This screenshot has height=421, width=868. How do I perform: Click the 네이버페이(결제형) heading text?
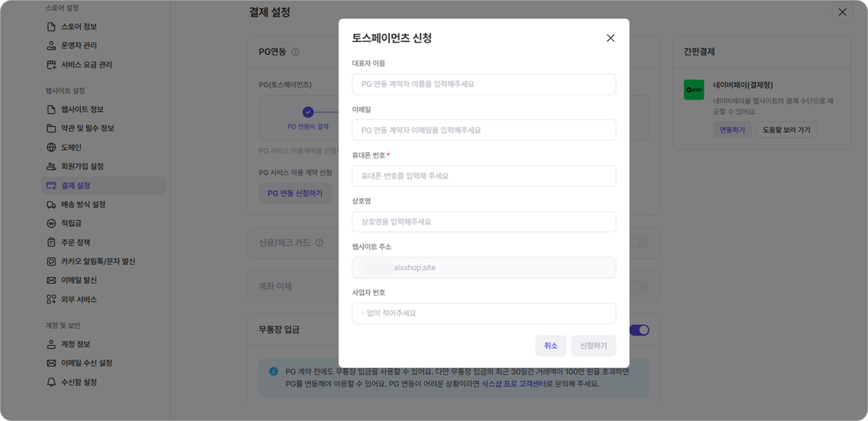743,85
